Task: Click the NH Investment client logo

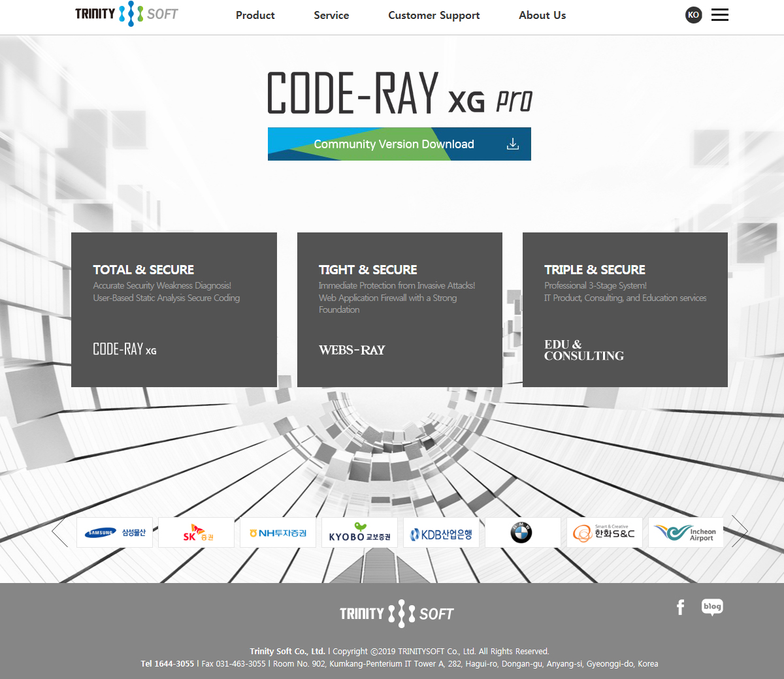Action: [x=278, y=533]
